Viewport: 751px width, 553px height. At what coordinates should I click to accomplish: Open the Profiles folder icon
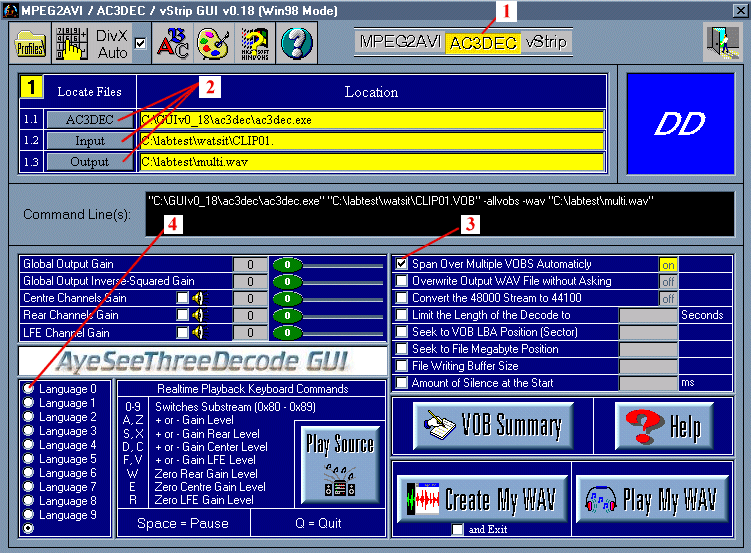(30, 44)
